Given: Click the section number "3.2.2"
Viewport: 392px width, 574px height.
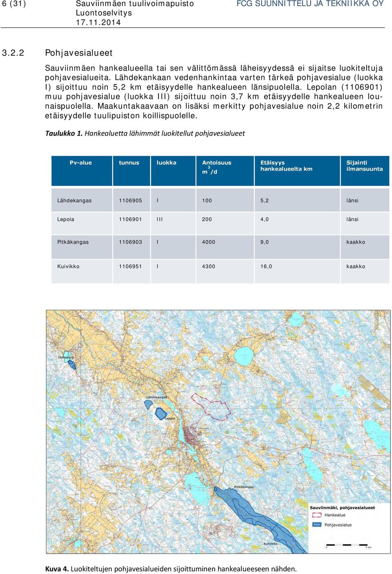Looking at the screenshot, I should click(13, 53).
